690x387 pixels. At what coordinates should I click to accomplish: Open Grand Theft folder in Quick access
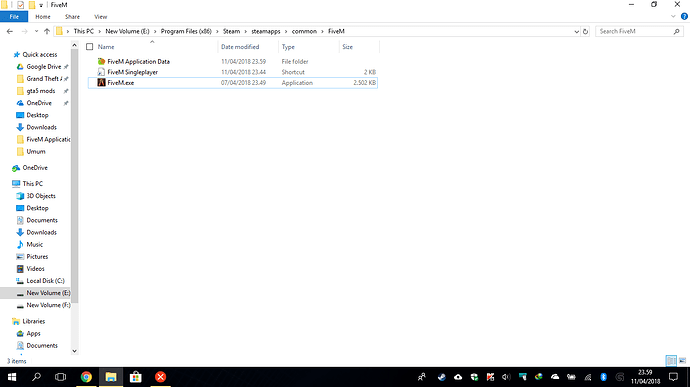click(x=44, y=79)
